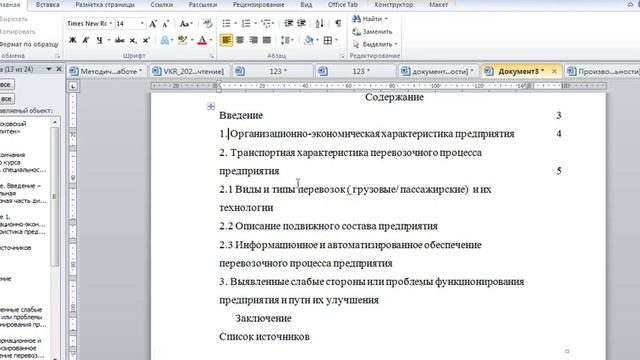Image resolution: width=640 pixels, height=360 pixels.
Task: Open the Разметка страницы tab
Action: [x=105, y=5]
